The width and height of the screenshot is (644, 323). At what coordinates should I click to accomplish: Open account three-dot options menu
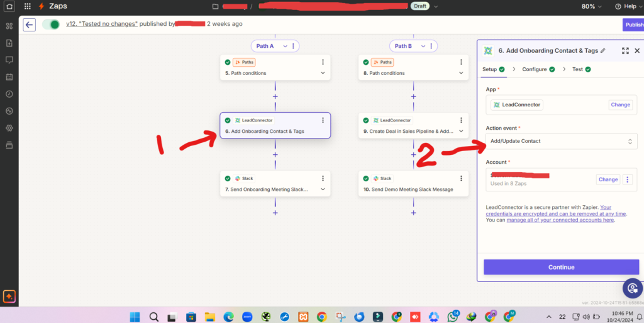click(627, 179)
